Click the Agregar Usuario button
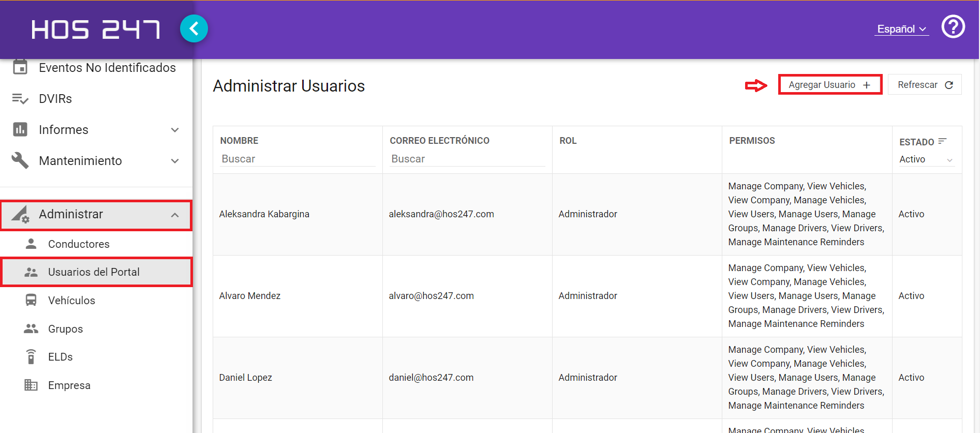 [830, 84]
